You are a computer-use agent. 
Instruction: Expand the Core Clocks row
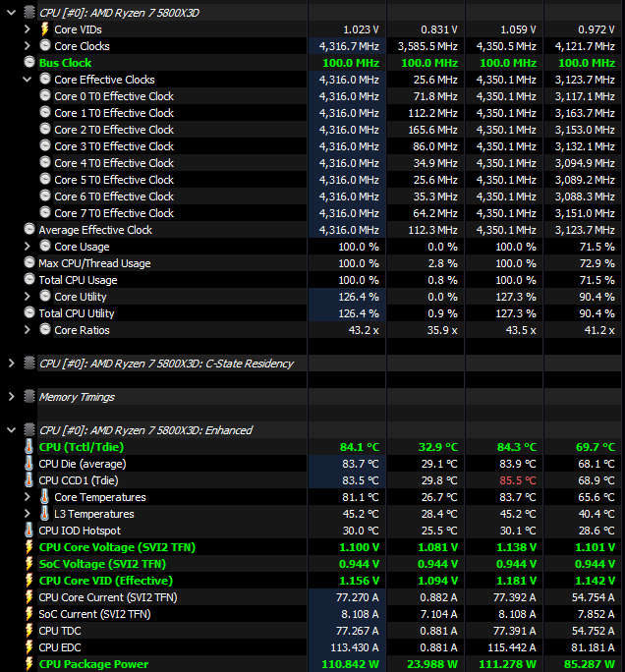point(27,46)
